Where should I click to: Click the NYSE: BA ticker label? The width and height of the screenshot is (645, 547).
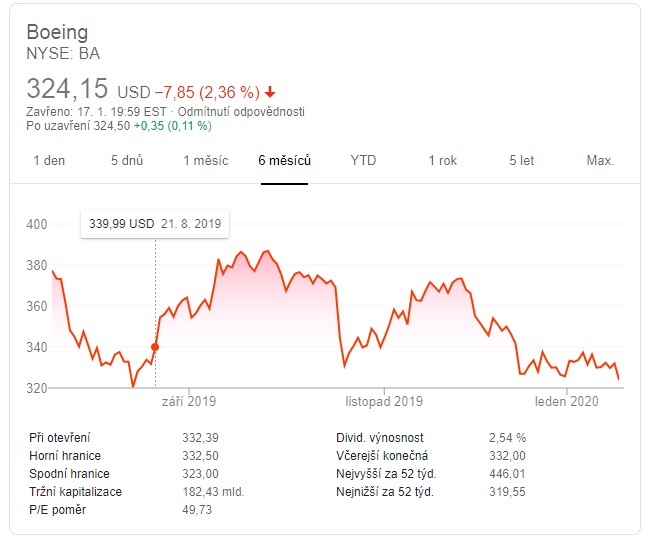click(63, 54)
